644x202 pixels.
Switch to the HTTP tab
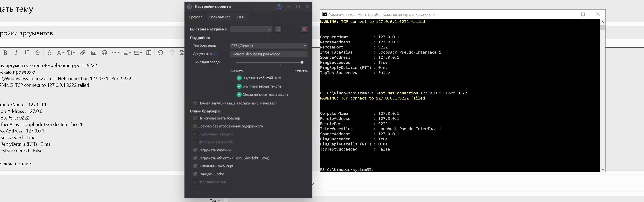pos(241,17)
